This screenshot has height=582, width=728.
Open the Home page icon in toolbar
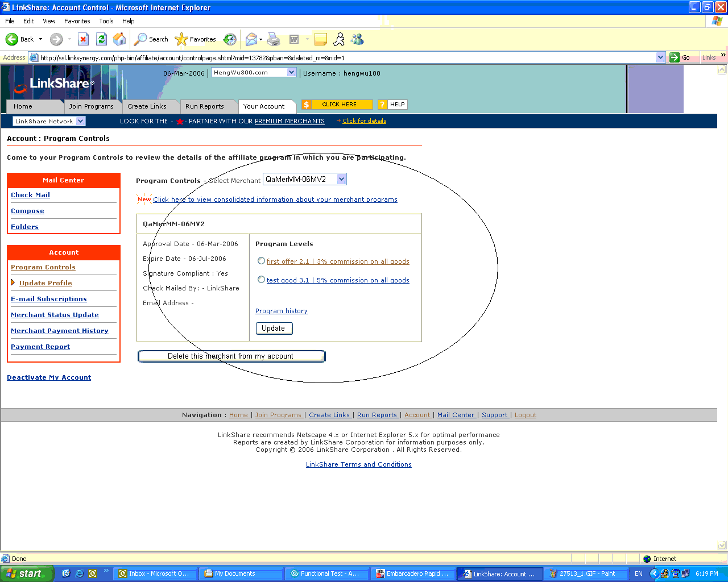[x=119, y=39]
